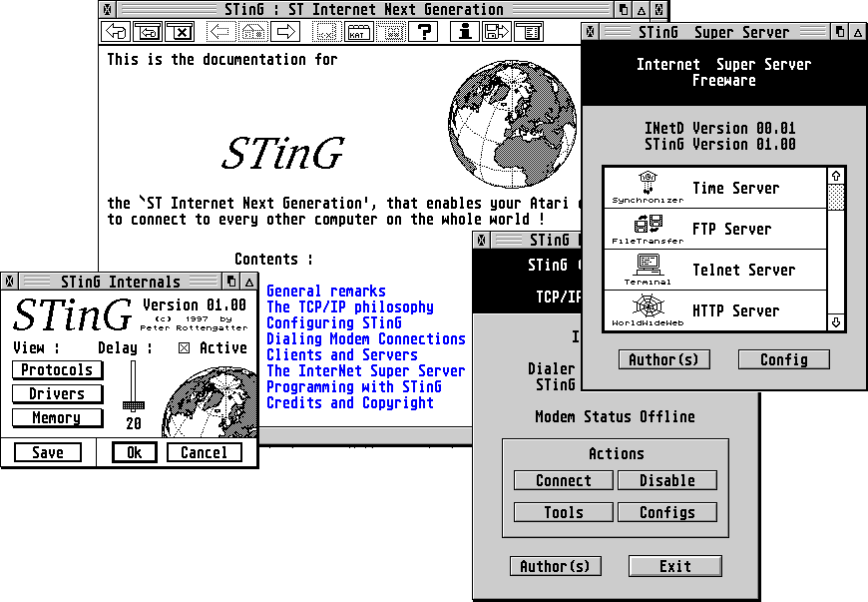Screen dimensions: 868x602
Task: Click Delay value 20 in STinG Internals
Action: [x=134, y=423]
